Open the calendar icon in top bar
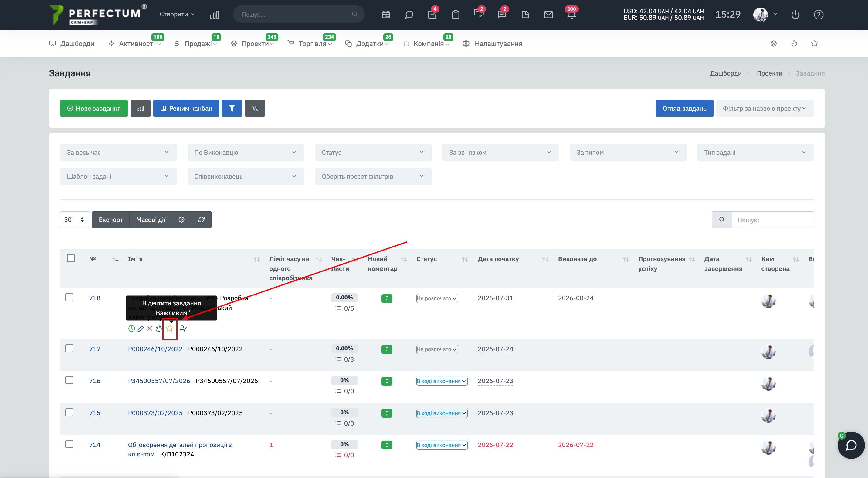The height and width of the screenshot is (478, 868). point(386,15)
